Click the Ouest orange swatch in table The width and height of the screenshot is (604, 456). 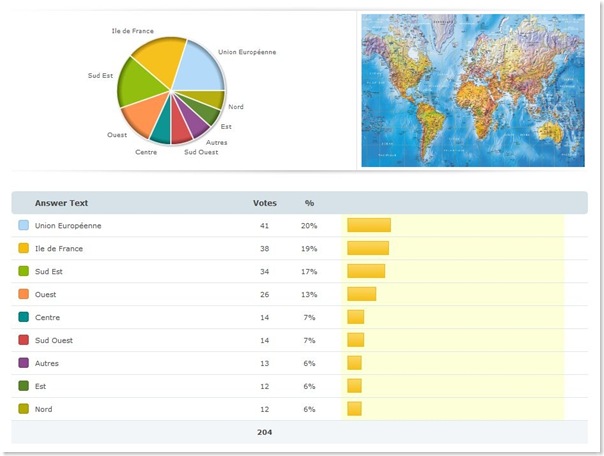23,294
